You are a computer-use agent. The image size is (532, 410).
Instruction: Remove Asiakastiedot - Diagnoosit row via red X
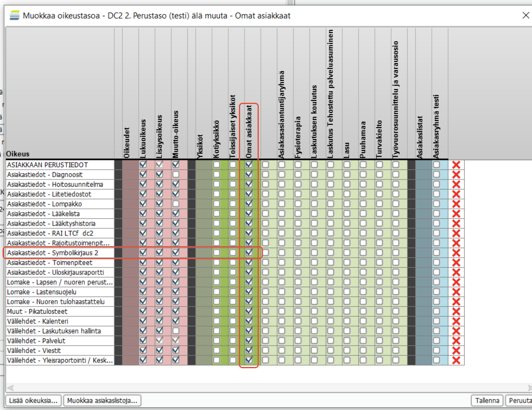(x=456, y=174)
